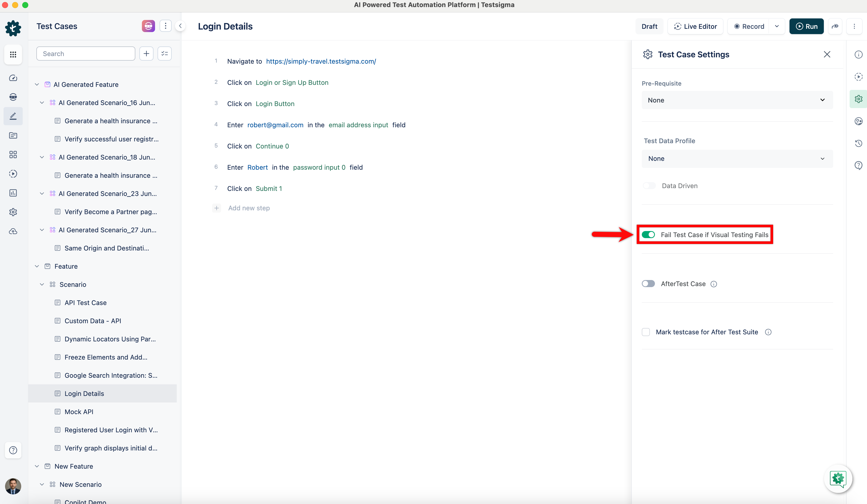Viewport: 867px width, 504px height.
Task: Check Mark testcase for After Test Suite
Action: click(x=646, y=332)
